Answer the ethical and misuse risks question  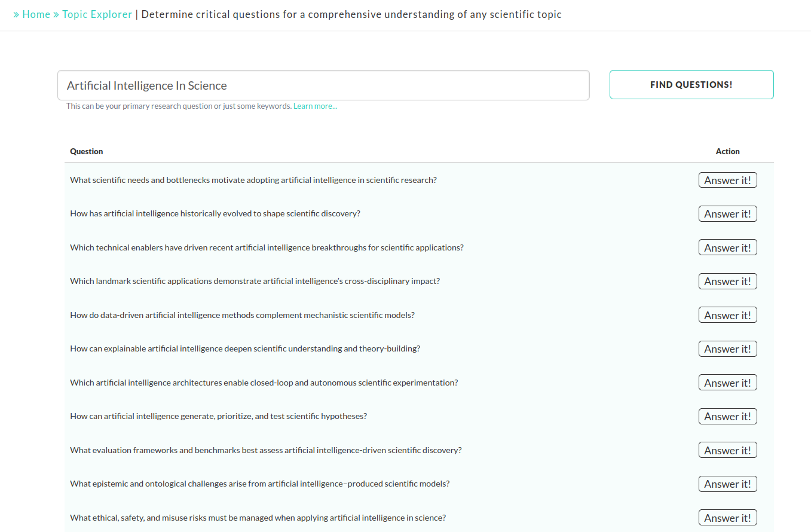727,518
